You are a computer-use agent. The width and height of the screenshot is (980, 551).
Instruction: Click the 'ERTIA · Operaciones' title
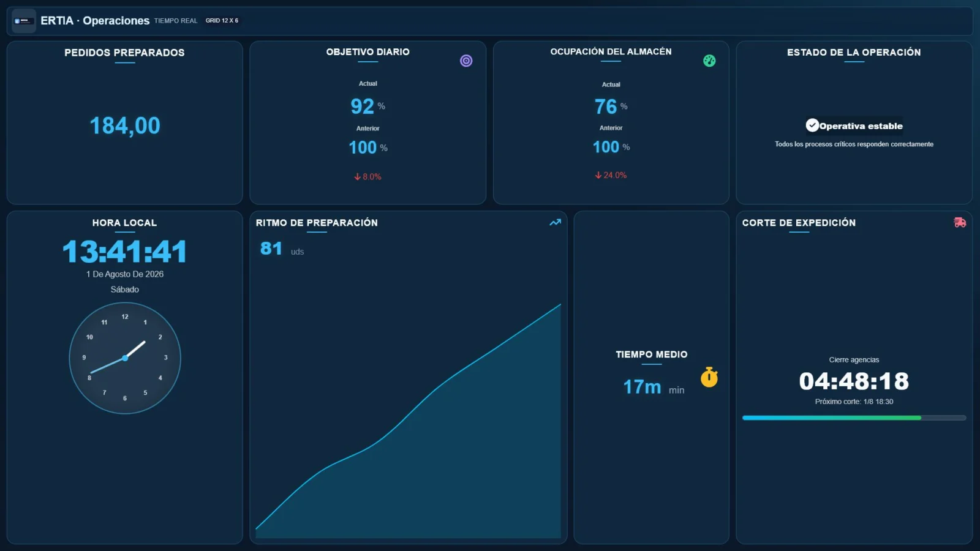(x=95, y=21)
